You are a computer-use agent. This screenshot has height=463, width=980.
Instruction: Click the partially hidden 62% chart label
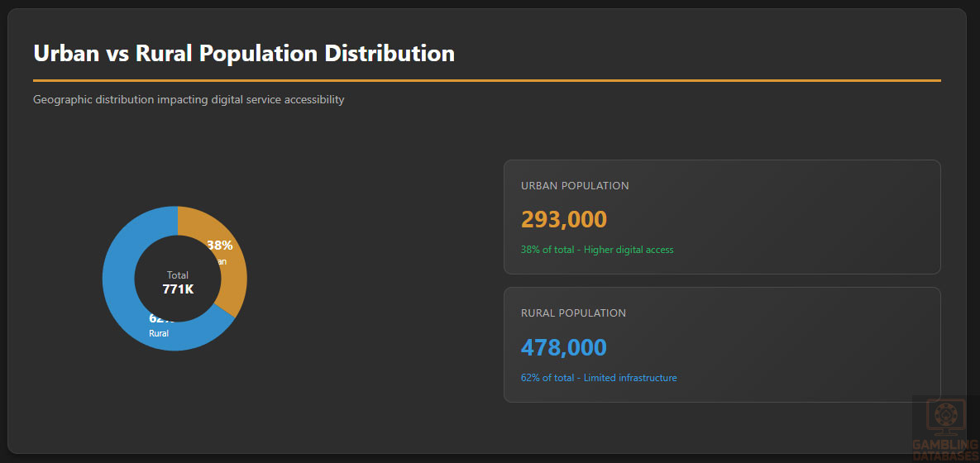tap(157, 319)
